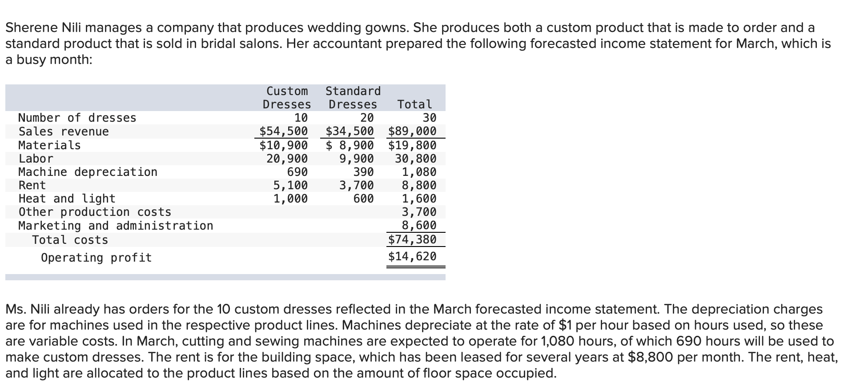Click standard machine depreciation 390
868x390 pixels.
[363, 172]
